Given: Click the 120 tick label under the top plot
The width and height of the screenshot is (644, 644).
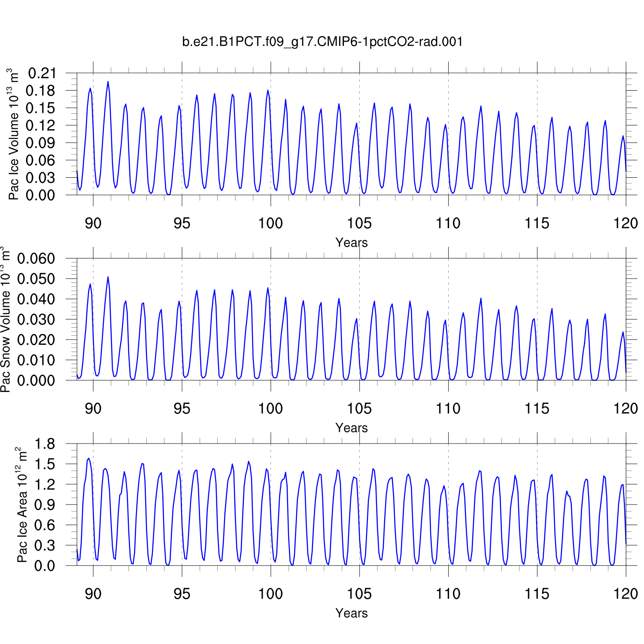Looking at the screenshot, I should pyautogui.click(x=626, y=223).
